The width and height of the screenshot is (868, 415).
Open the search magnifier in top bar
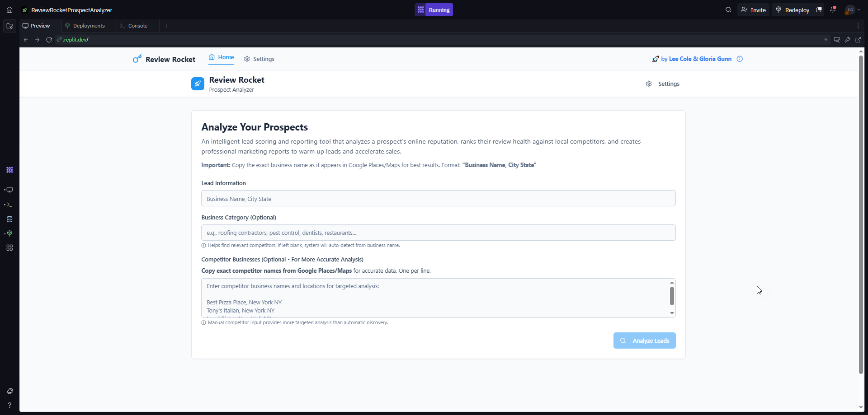pos(728,9)
